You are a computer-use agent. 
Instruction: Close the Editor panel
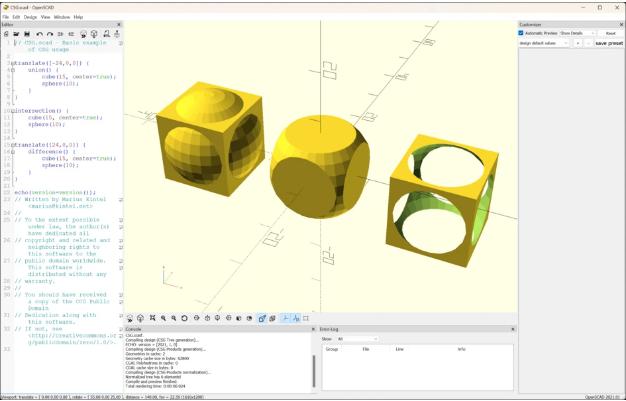[119, 25]
